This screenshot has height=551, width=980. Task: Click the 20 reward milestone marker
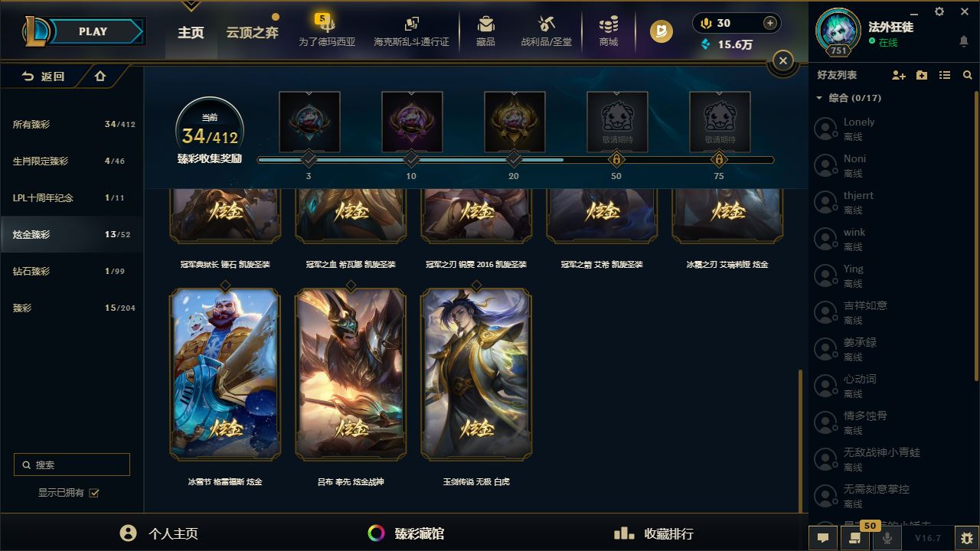click(514, 159)
